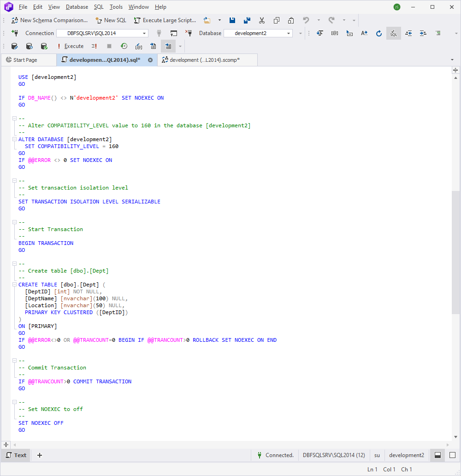
Task: Select the Text view tab at bottom
Action: [x=16, y=455]
